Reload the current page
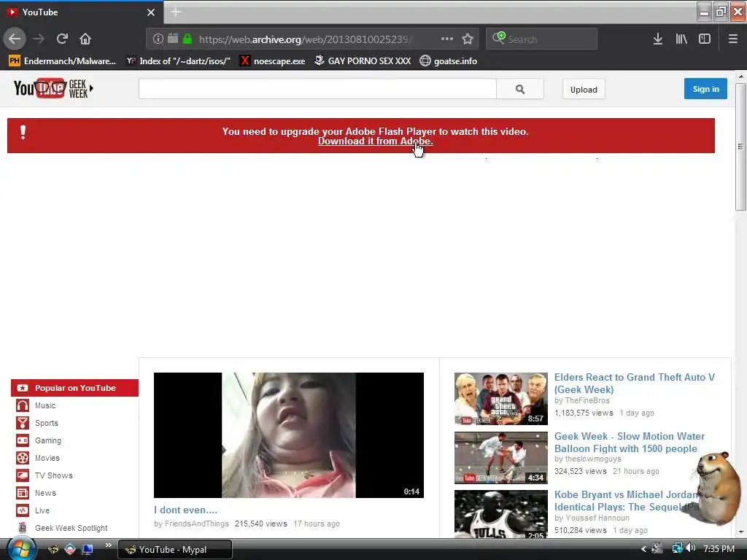 point(62,39)
